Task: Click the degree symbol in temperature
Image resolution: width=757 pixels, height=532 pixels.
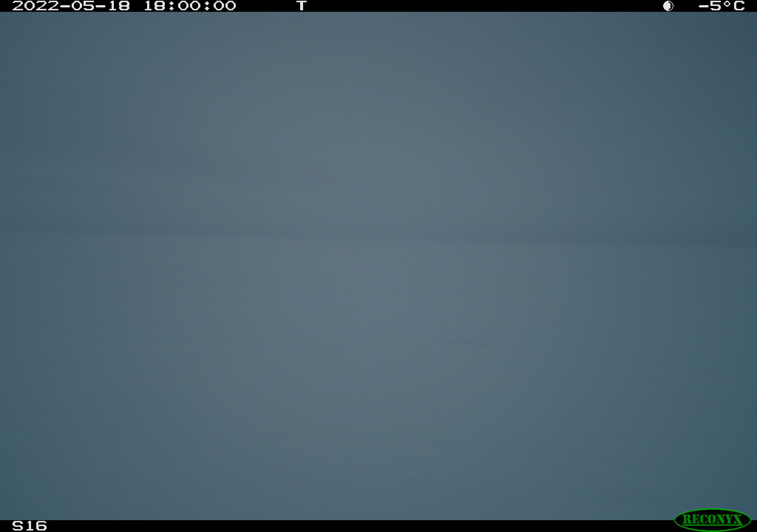Action: click(727, 4)
